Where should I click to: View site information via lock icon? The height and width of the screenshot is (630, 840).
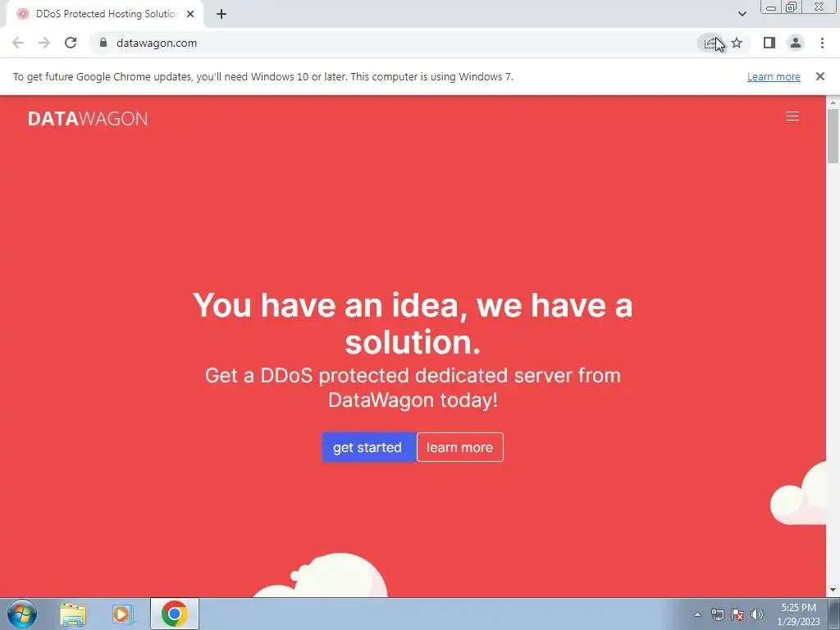pyautogui.click(x=103, y=43)
